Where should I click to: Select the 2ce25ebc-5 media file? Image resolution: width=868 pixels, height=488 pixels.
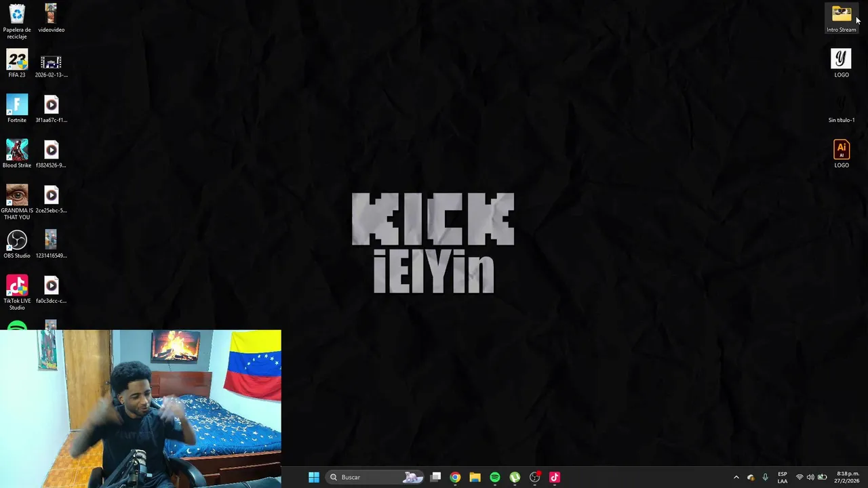pyautogui.click(x=51, y=199)
